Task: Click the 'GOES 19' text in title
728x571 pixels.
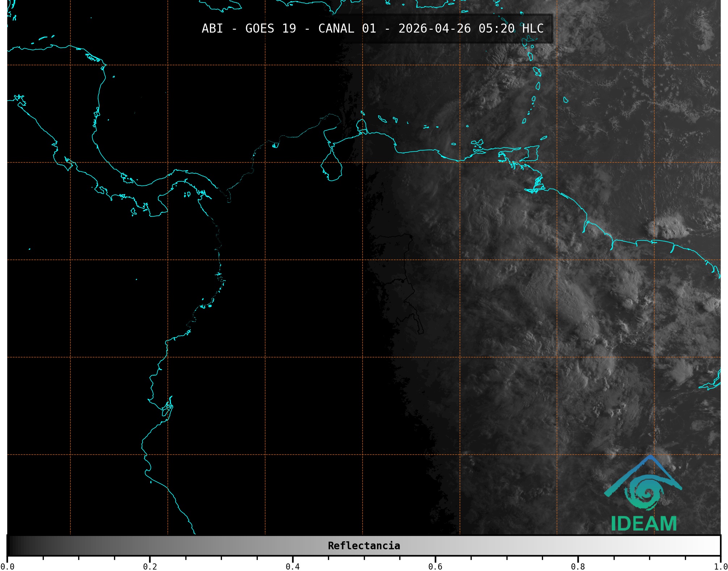Action: click(x=270, y=29)
